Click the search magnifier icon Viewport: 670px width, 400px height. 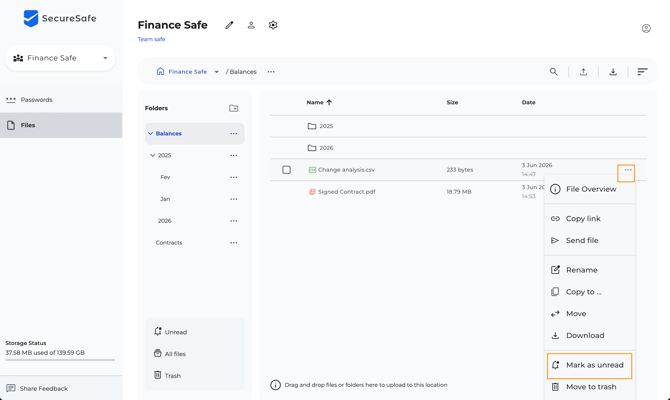point(553,72)
